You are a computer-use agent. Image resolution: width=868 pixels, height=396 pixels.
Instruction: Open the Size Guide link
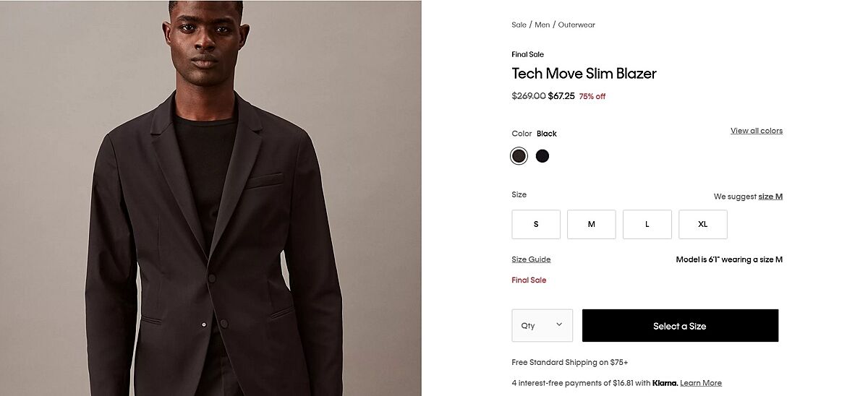pos(531,259)
